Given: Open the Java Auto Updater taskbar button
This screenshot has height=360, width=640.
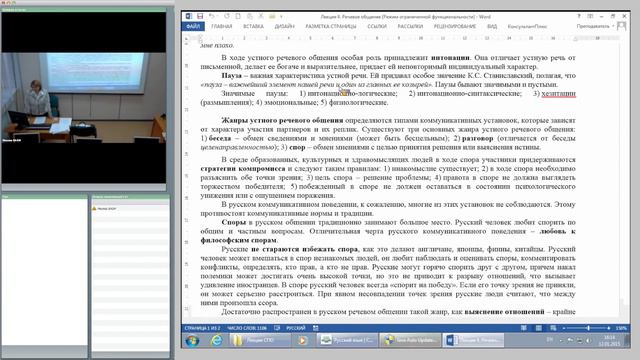Looking at the screenshot, I should click(x=411, y=340).
